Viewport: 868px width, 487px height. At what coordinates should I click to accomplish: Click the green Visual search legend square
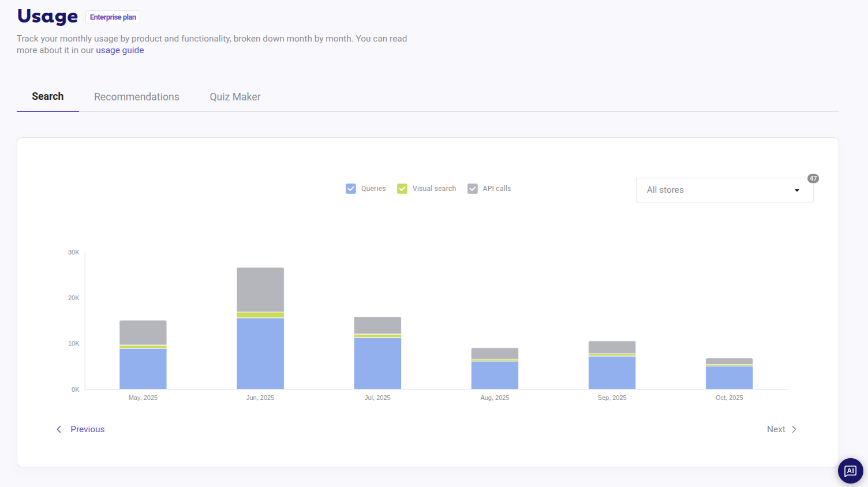click(402, 188)
